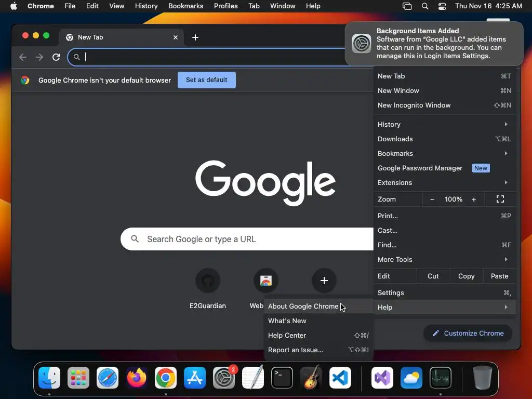Open Help Center from submenu

(318, 335)
